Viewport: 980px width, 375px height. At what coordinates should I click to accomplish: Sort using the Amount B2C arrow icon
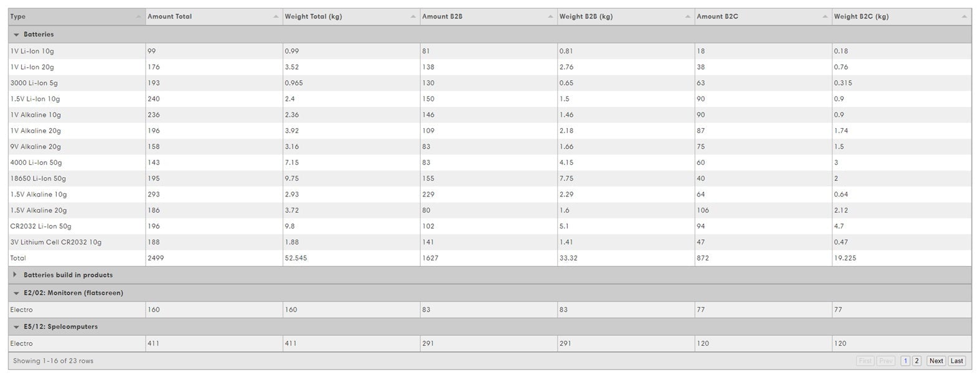(x=825, y=17)
